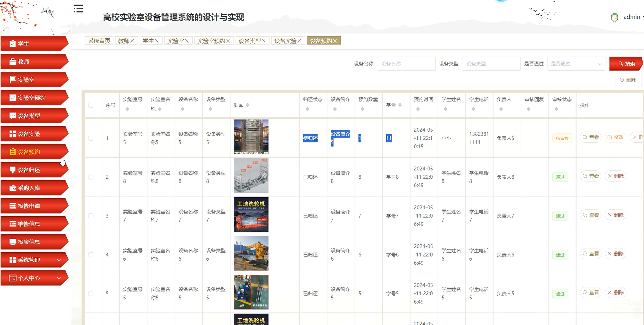The height and width of the screenshot is (325, 644).
Task: Check the checkbox for row 3
Action: coord(91,216)
